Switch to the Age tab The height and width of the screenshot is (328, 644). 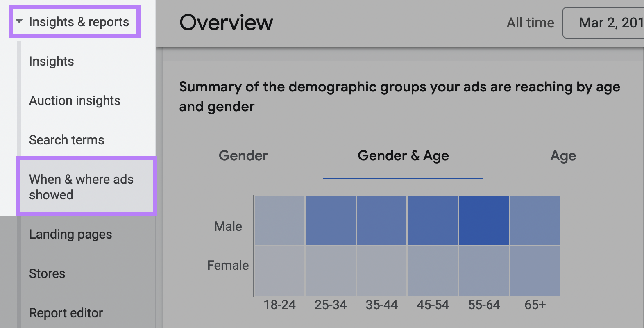pyautogui.click(x=563, y=156)
